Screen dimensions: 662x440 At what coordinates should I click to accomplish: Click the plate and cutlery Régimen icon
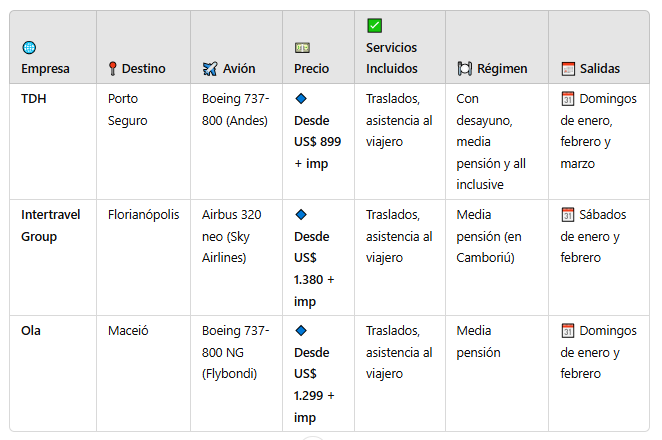[x=465, y=68]
